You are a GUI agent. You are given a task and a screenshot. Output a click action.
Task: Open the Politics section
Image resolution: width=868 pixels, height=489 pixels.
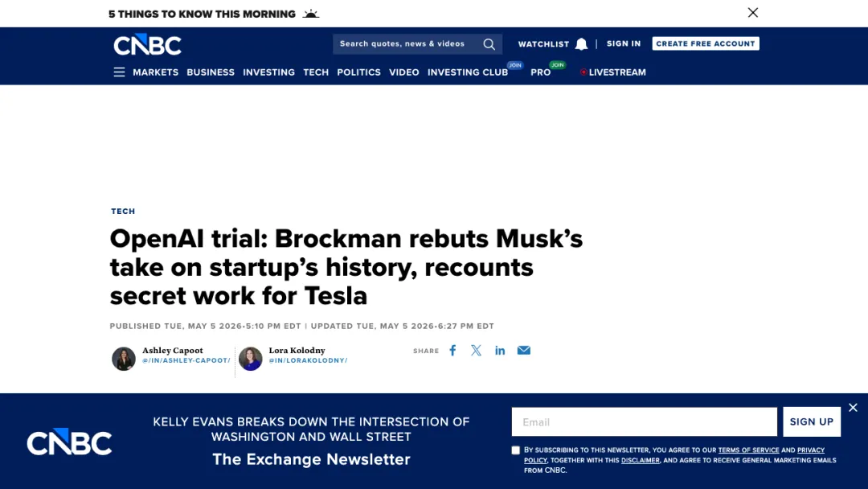tap(358, 72)
